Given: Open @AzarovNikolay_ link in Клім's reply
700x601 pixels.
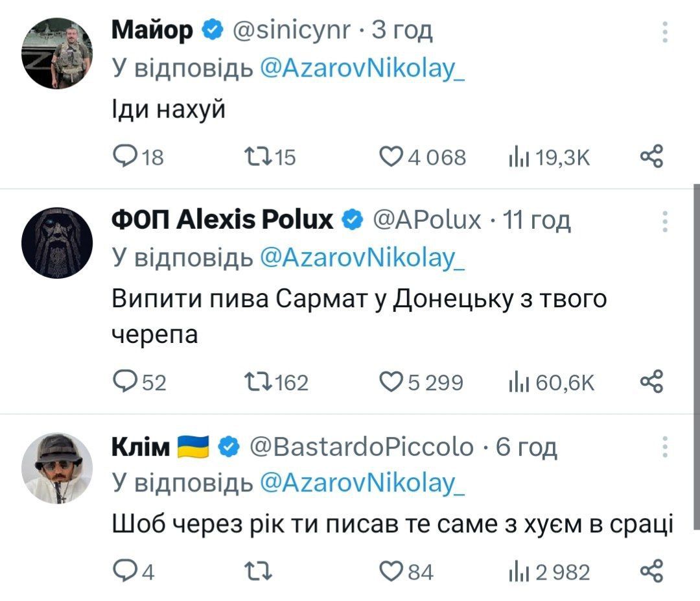Looking at the screenshot, I should coord(362,482).
